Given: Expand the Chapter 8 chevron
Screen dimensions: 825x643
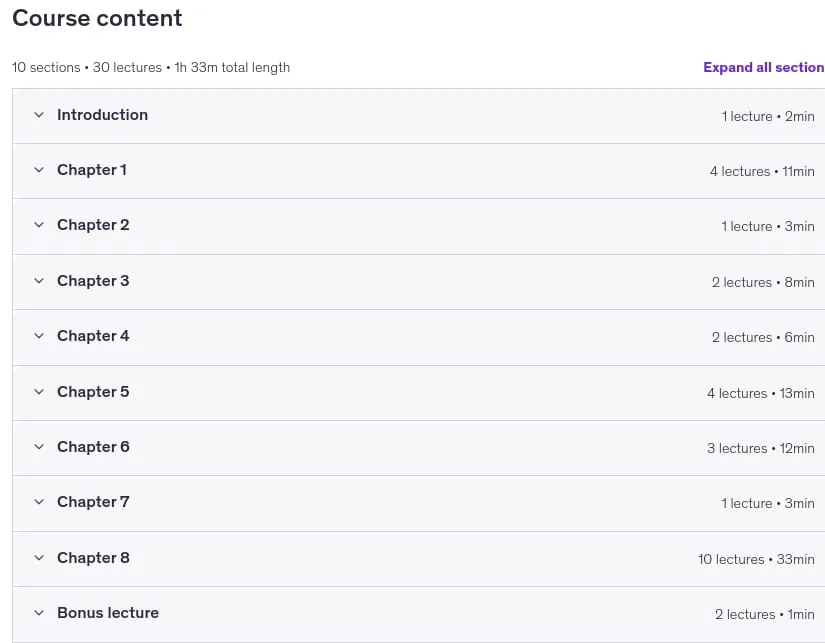Looking at the screenshot, I should pos(39,558).
